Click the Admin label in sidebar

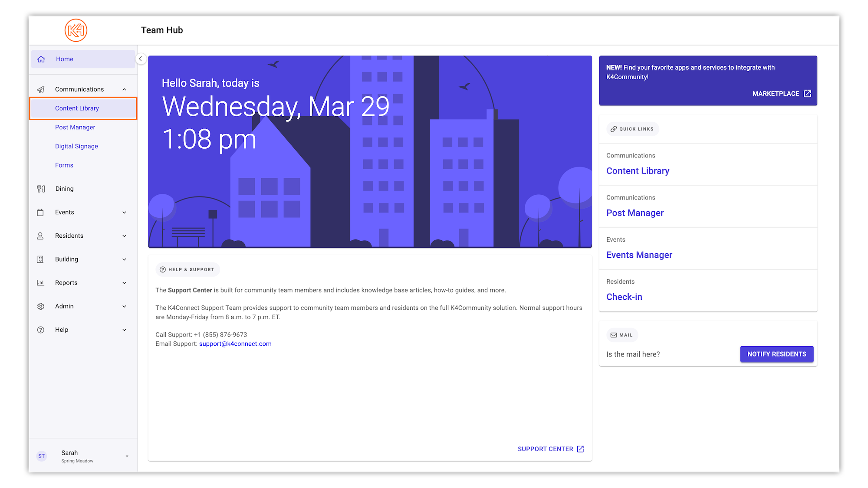[x=64, y=306]
